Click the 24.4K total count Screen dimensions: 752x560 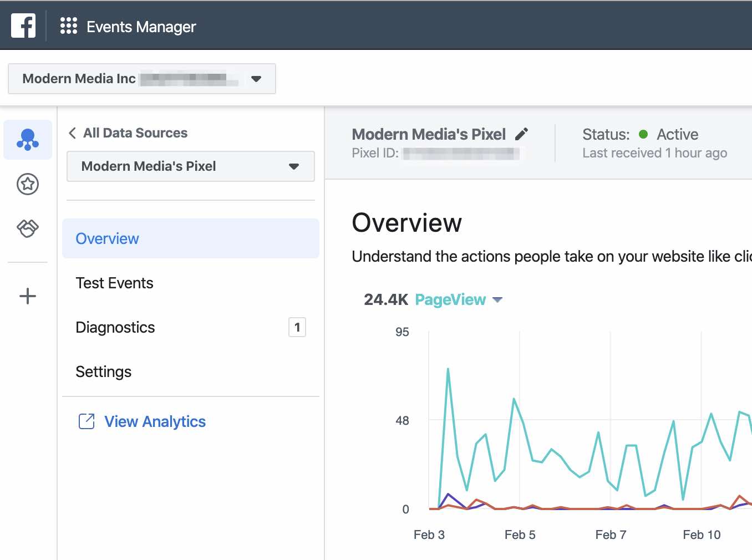[386, 300]
